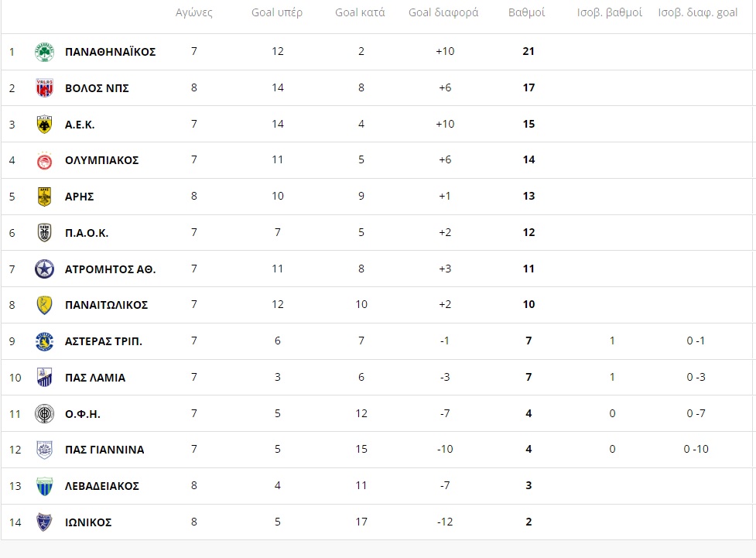This screenshot has width=756, height=558.
Task: Open the ΠΑΝΑΘΗΝΑΪΚΟΣ team name link
Action: (x=111, y=52)
